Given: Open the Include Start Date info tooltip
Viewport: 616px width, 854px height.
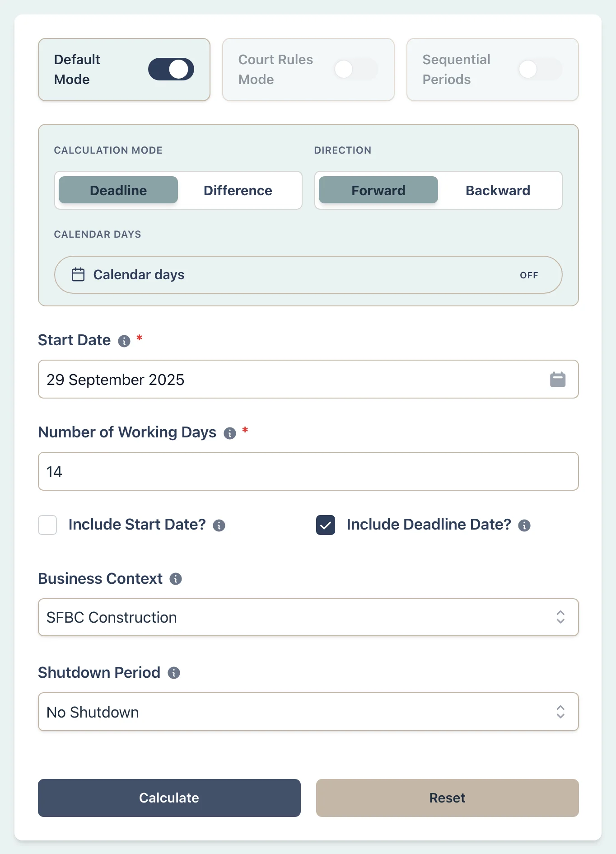Looking at the screenshot, I should tap(219, 526).
